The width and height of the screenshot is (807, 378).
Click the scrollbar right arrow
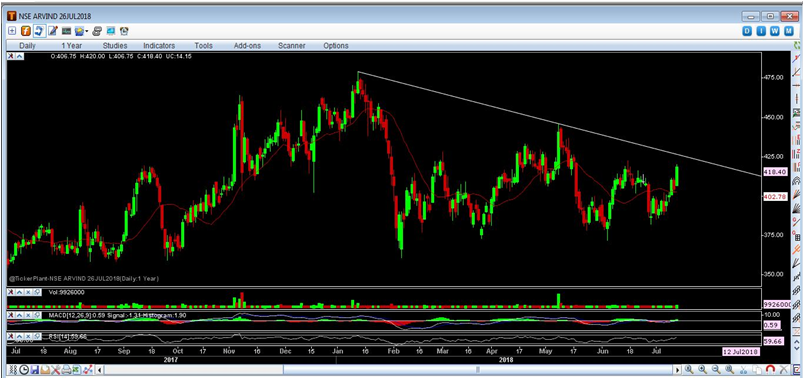tap(678, 370)
